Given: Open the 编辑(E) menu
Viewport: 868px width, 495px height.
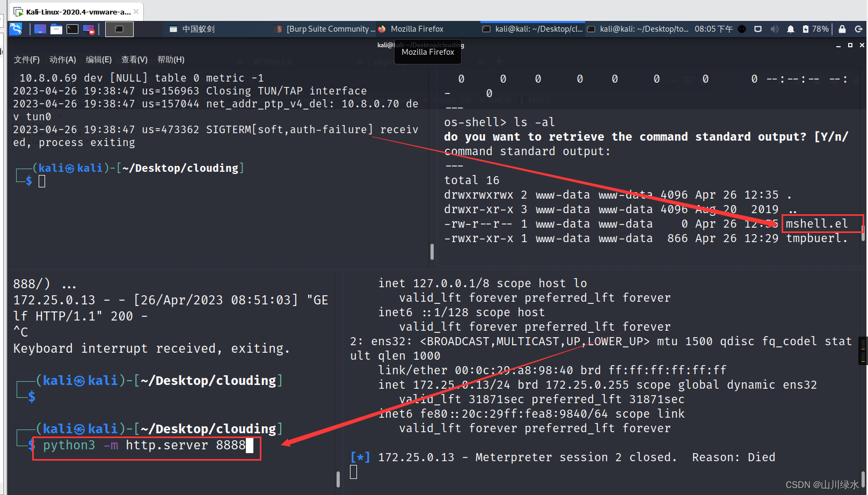Looking at the screenshot, I should (99, 60).
